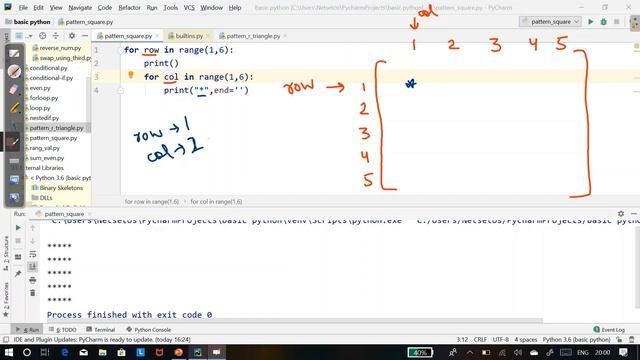
Task: Select nestedif.py in project tree
Action: (44, 118)
